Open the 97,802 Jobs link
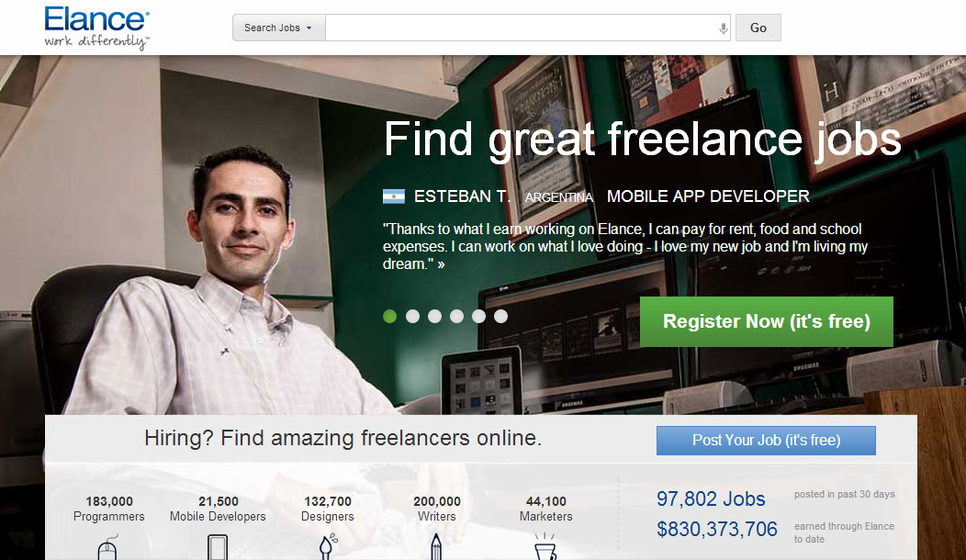966x560 pixels. point(711,498)
